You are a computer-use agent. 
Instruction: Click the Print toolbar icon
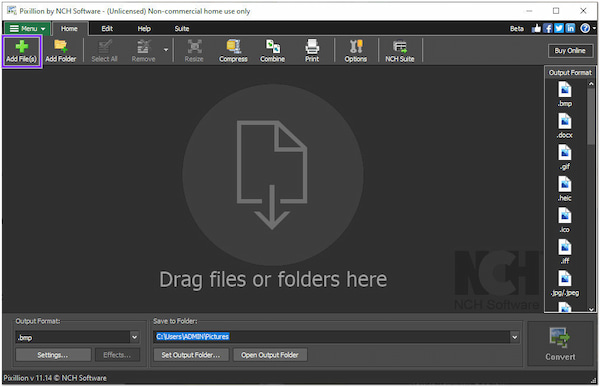coord(312,51)
